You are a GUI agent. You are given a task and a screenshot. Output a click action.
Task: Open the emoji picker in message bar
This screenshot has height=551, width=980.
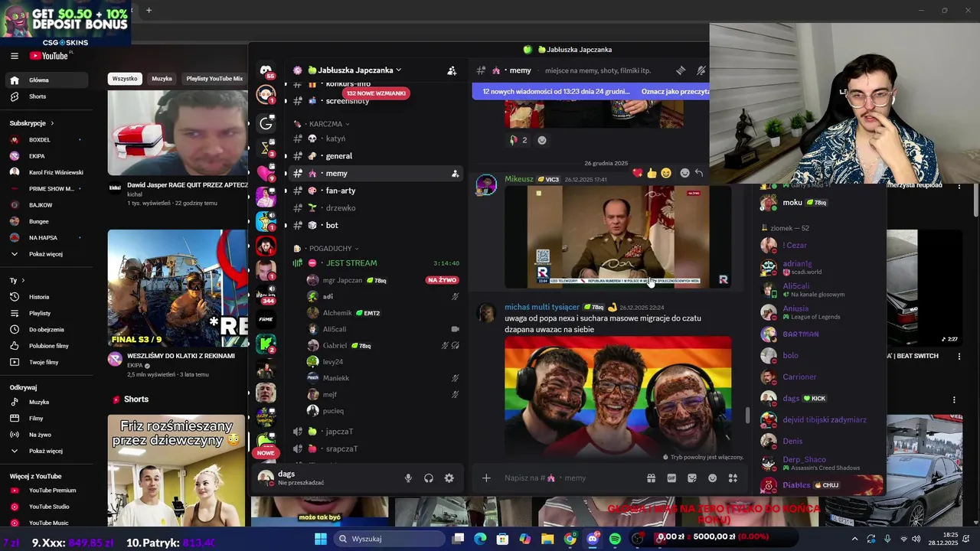point(712,478)
